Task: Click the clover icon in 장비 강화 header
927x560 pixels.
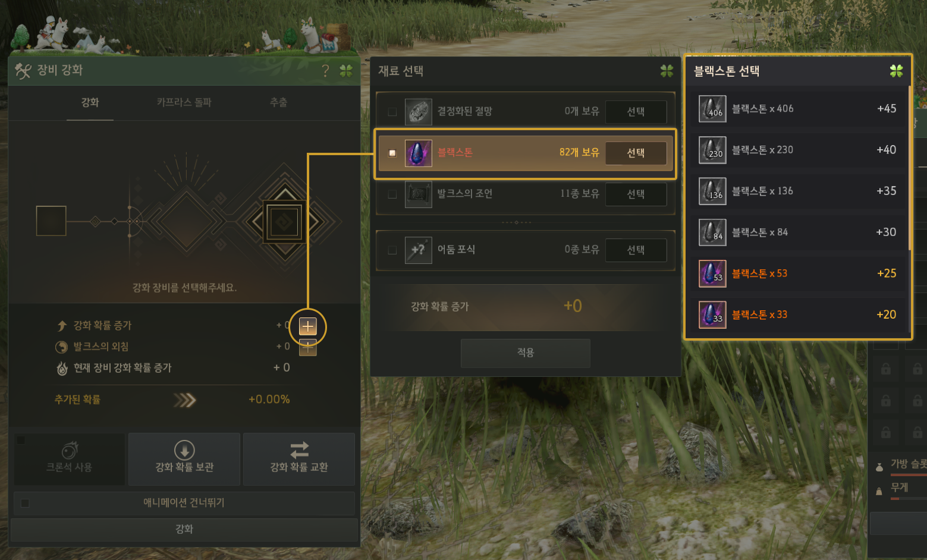Action: point(346,71)
